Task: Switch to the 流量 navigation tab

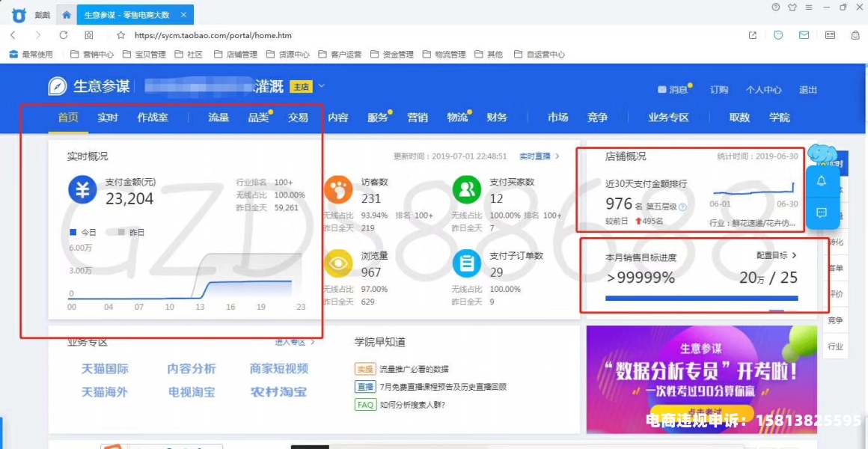Action: click(x=218, y=117)
